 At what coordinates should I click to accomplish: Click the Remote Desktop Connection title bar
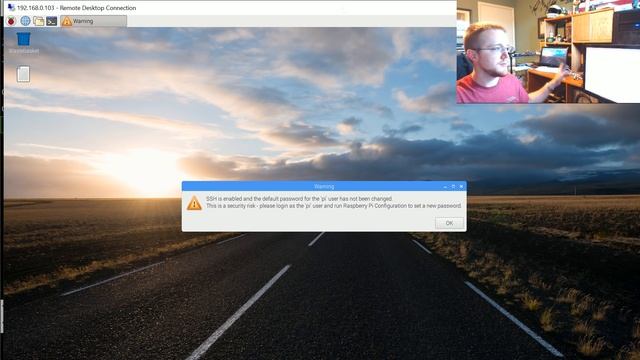tap(230, 7)
